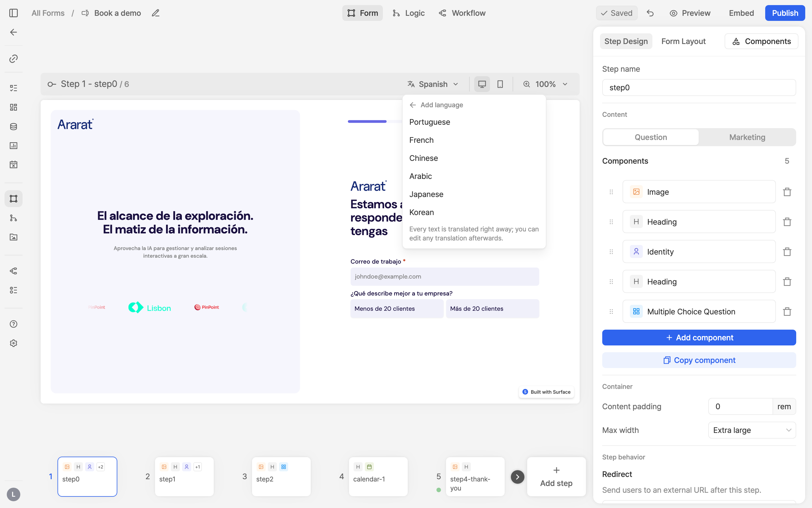
Task: Open the workflow nodes icon in sidebar
Action: pyautogui.click(x=14, y=271)
